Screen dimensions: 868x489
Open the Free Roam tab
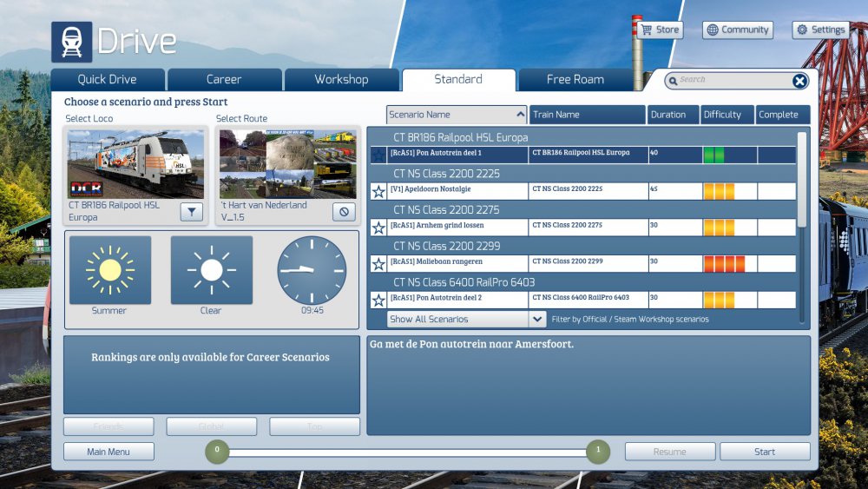(x=575, y=79)
